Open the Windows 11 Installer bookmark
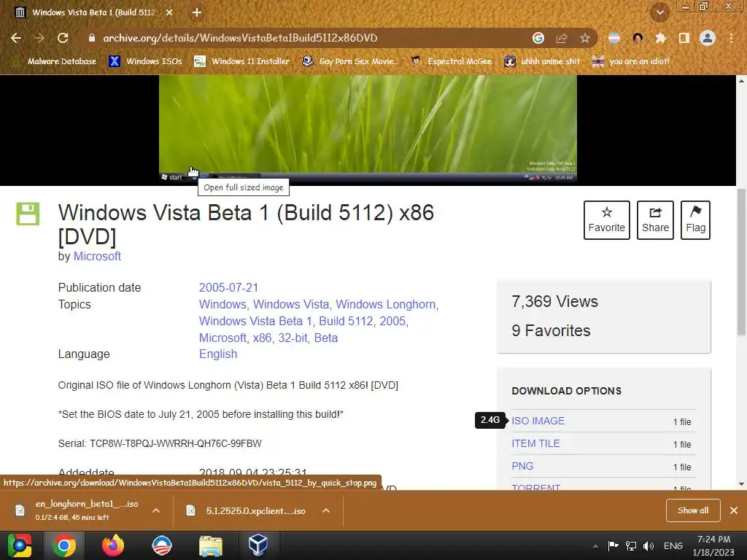Screen dimensions: 747x560 coord(242,61)
